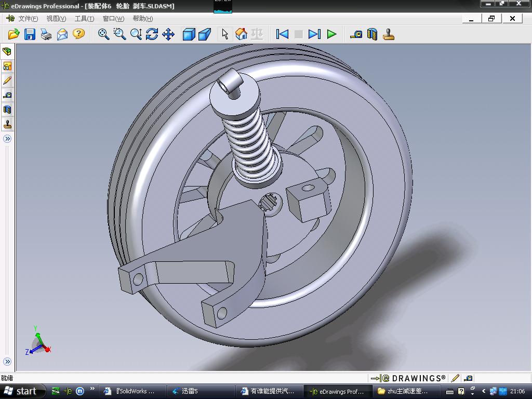
Task: Click the status bar measure icon
Action: [x=468, y=378]
